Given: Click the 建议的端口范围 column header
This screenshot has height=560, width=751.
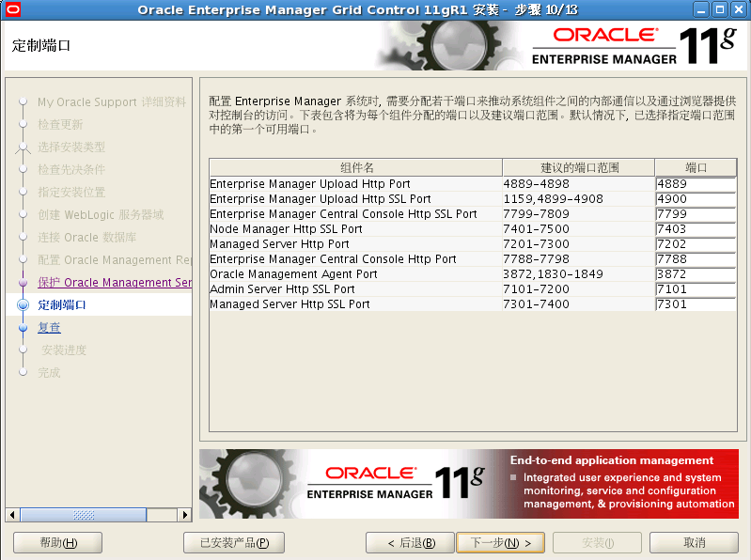Looking at the screenshot, I should [x=579, y=167].
